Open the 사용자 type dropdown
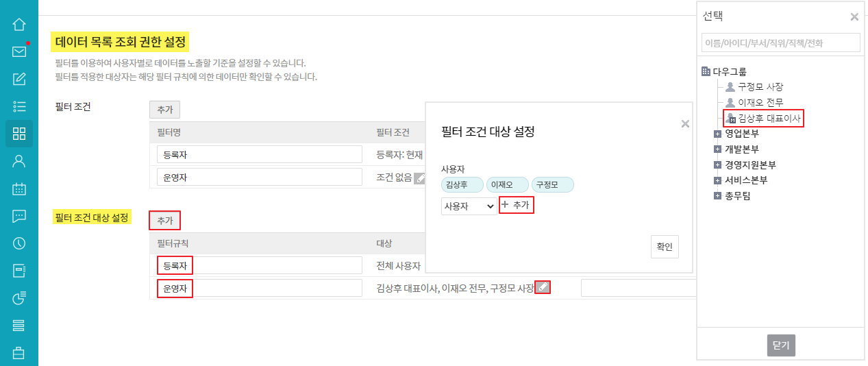Viewport: 868px width, 366px height. [469, 206]
